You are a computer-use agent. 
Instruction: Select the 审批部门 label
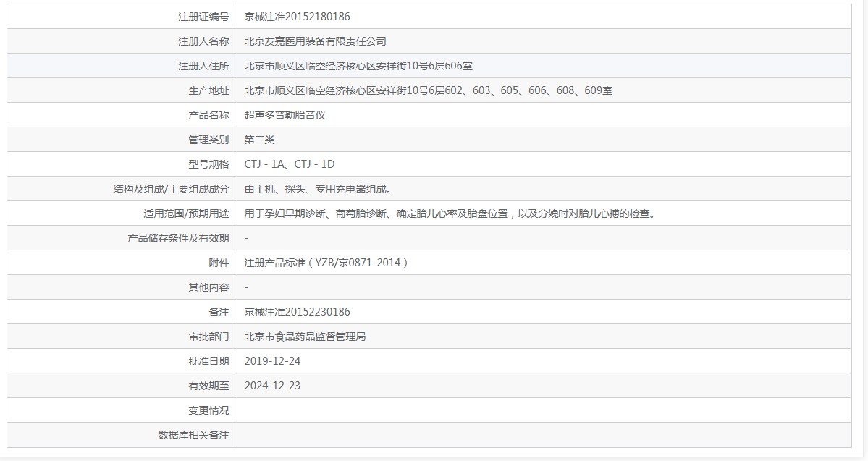coord(208,337)
